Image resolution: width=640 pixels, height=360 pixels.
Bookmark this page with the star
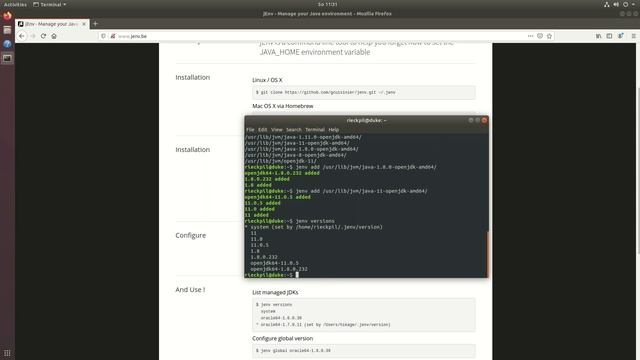549,36
